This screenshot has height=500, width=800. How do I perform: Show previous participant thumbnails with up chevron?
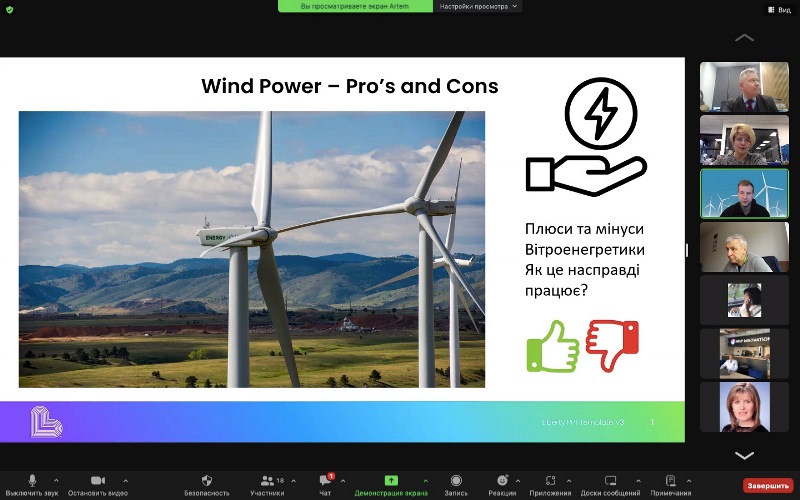tap(744, 38)
